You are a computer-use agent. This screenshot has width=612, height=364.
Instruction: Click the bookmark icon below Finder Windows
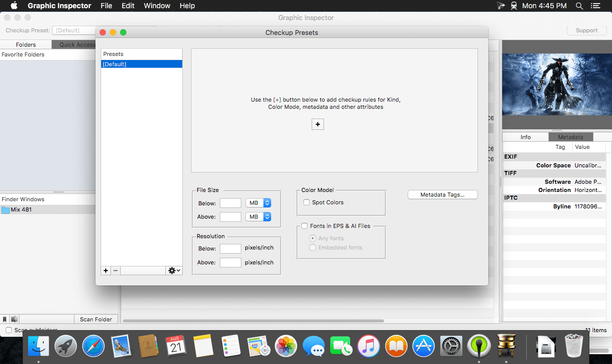coord(5,319)
